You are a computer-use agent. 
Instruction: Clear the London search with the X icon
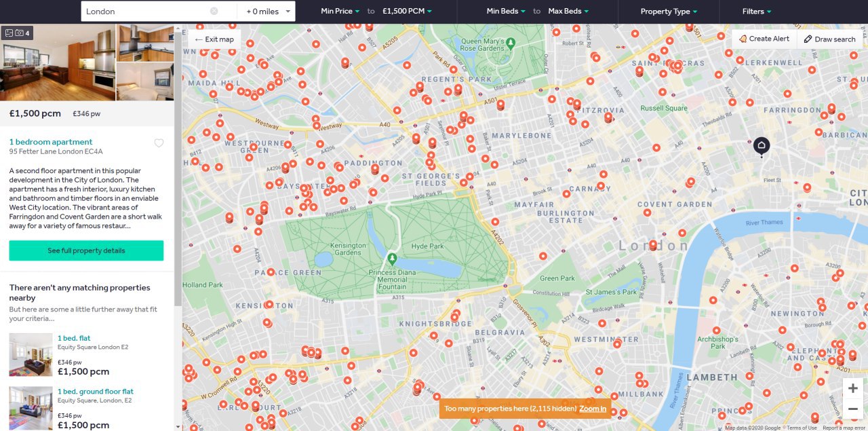214,11
